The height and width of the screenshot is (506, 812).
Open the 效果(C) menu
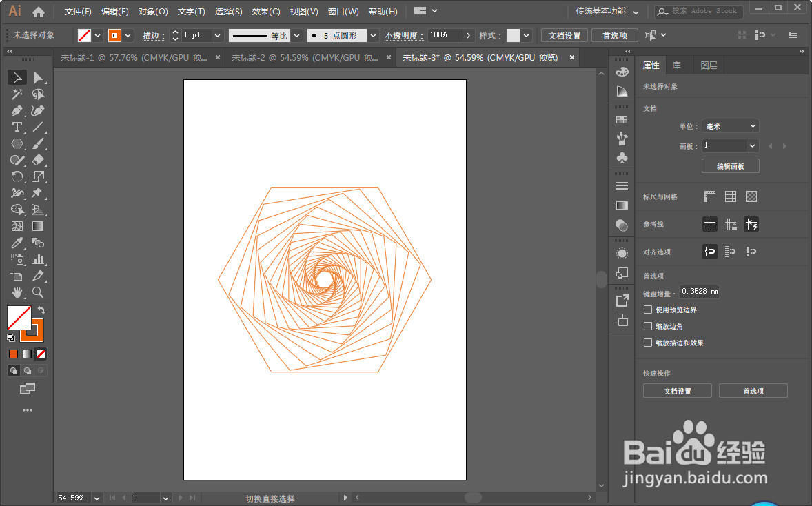point(266,12)
